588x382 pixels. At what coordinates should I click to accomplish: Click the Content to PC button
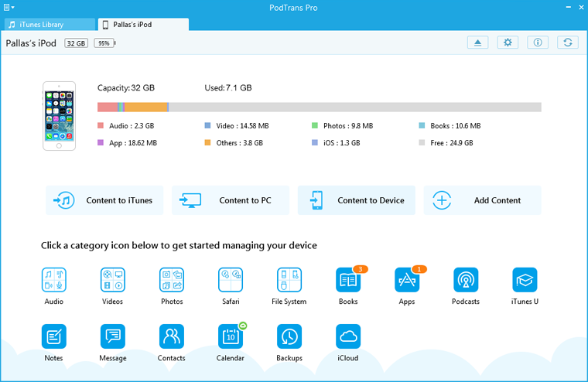pyautogui.click(x=231, y=200)
